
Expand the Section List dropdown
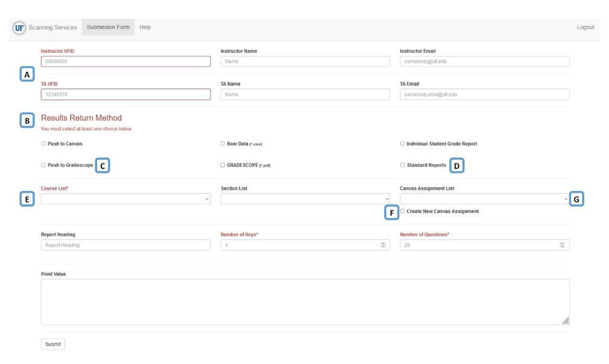click(305, 199)
